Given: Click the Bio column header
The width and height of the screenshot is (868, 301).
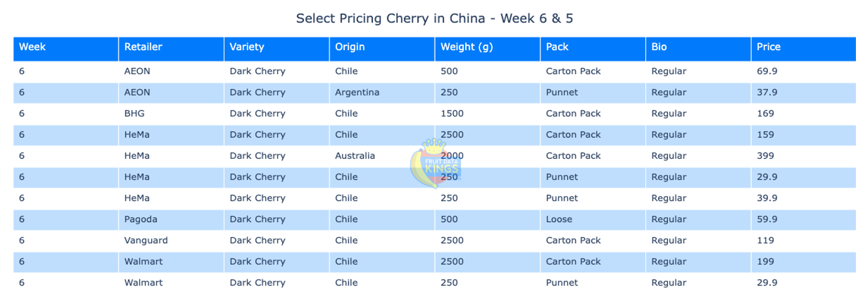Looking at the screenshot, I should click(659, 47).
